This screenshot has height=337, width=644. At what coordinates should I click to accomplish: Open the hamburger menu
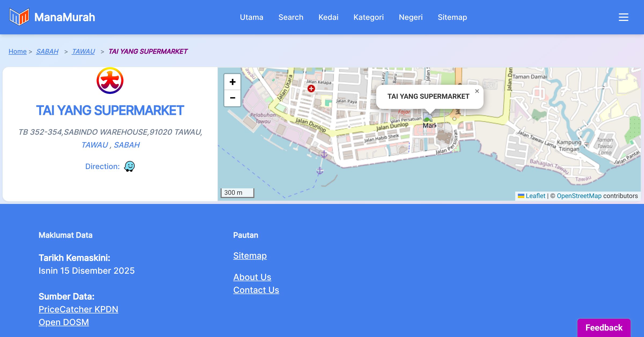[x=623, y=17]
